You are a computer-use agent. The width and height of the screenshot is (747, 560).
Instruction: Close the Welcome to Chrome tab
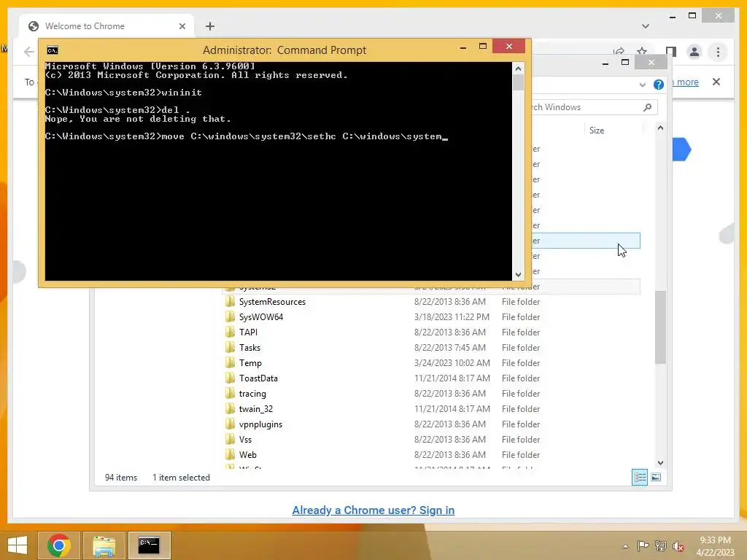pyautogui.click(x=182, y=26)
